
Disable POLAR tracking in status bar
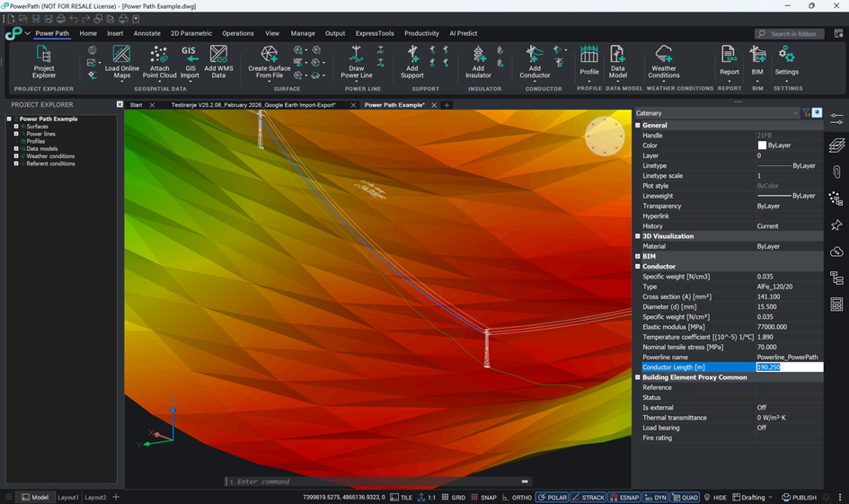coord(553,497)
